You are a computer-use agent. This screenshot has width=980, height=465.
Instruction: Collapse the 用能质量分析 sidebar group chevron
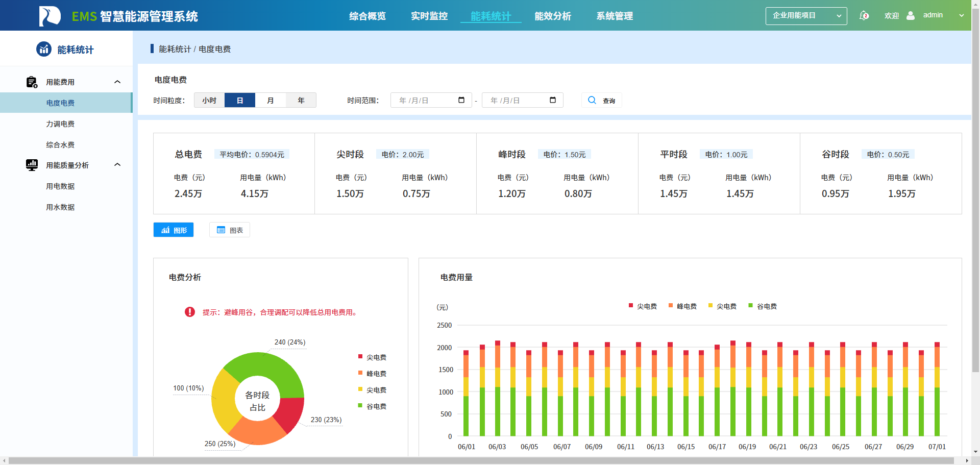pos(117,164)
